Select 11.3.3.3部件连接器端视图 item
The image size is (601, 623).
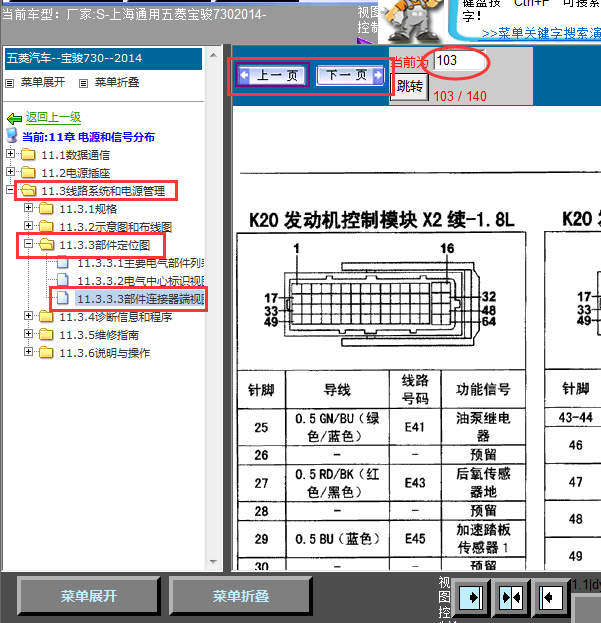click(x=140, y=299)
